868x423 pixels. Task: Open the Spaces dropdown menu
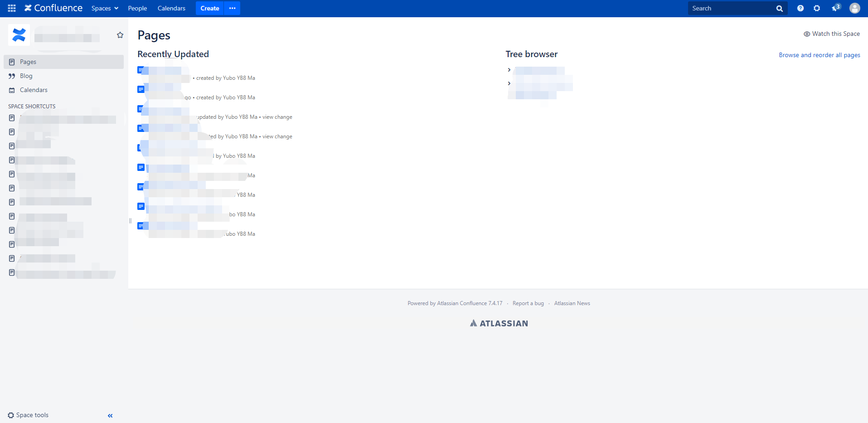click(x=105, y=8)
